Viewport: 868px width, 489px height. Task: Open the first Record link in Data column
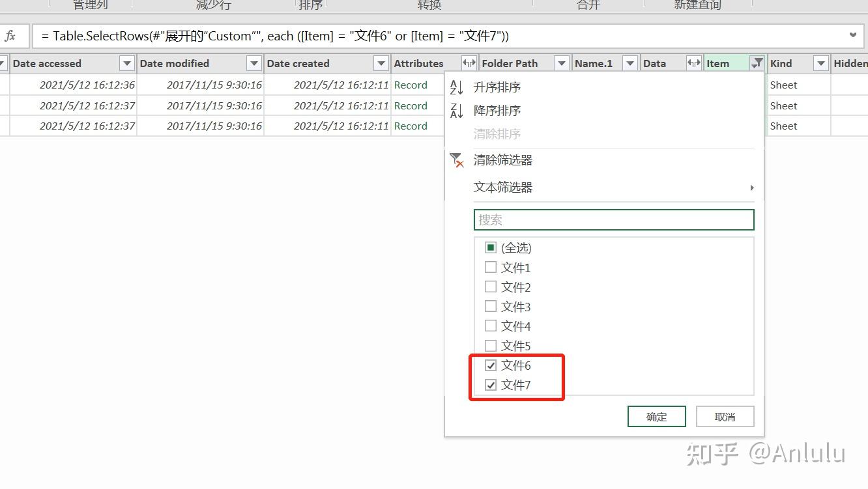411,85
